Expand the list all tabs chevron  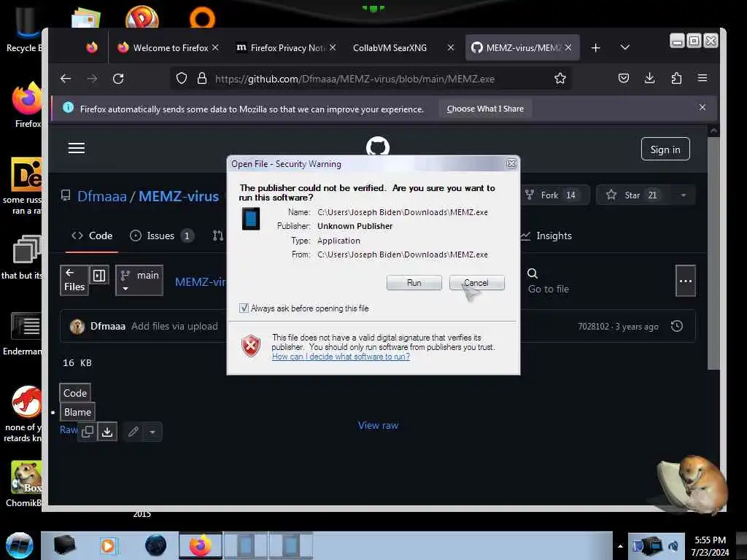pos(625,47)
